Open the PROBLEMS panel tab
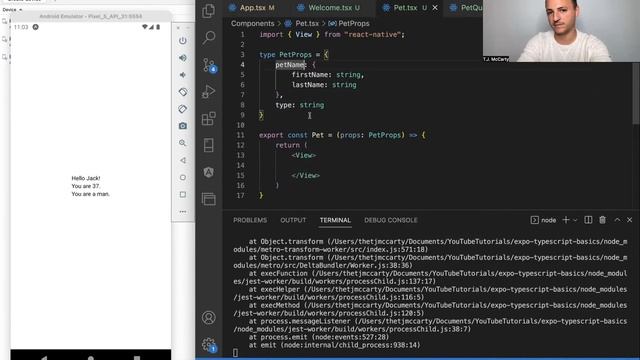This screenshot has height=360, width=640. (x=250, y=220)
